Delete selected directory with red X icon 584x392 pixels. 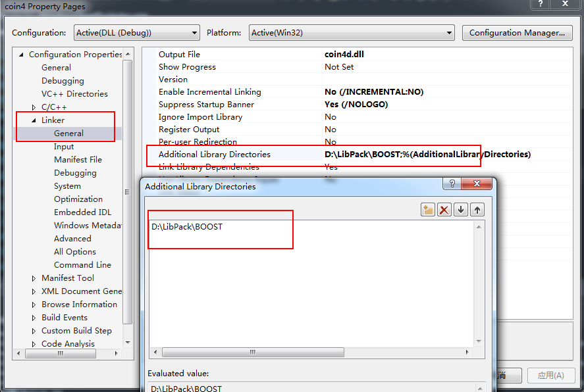(x=444, y=210)
